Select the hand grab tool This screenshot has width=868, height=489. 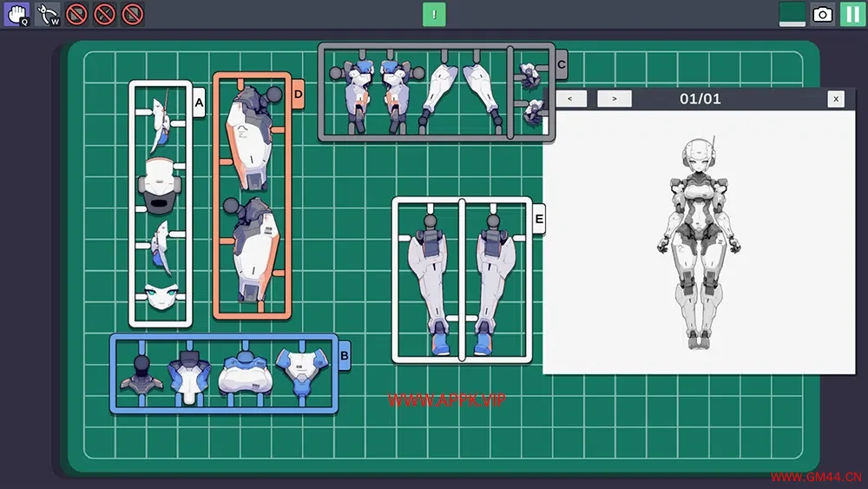tap(16, 14)
